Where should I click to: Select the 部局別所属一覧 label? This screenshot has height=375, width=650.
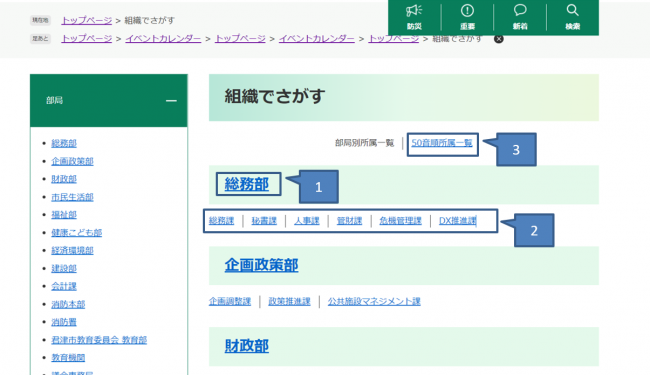pyautogui.click(x=364, y=143)
